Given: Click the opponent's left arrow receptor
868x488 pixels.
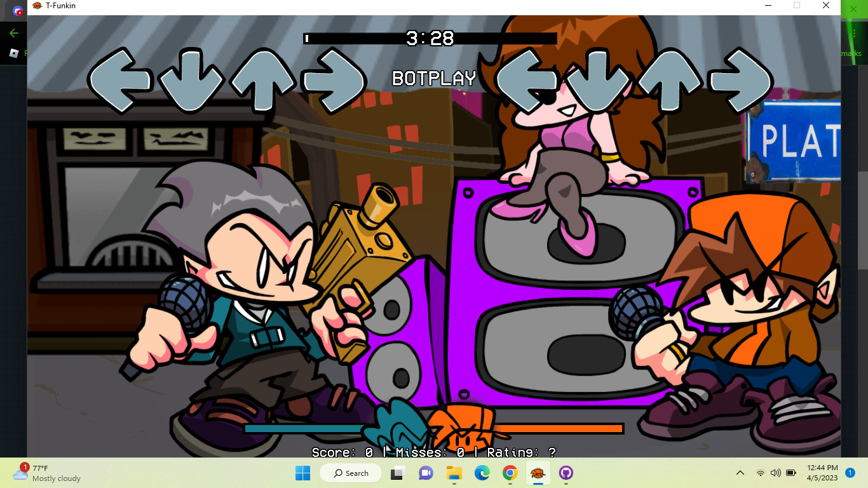Looking at the screenshot, I should [x=121, y=81].
